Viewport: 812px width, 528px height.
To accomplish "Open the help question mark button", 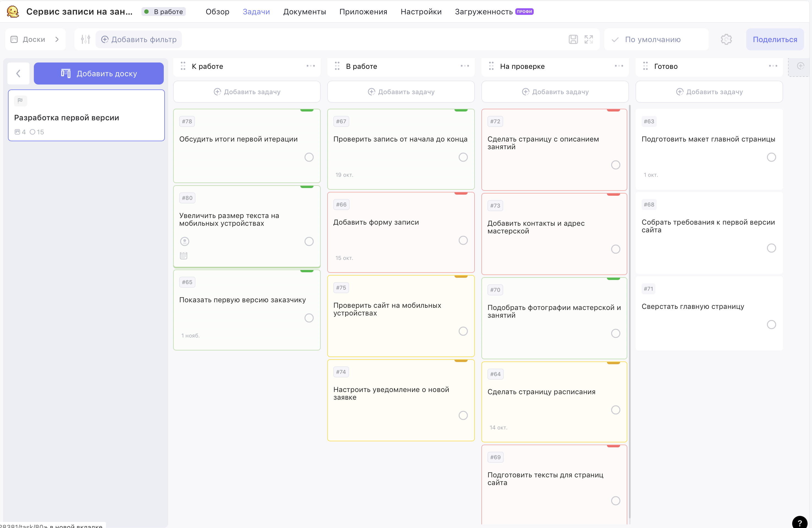I will [800, 523].
